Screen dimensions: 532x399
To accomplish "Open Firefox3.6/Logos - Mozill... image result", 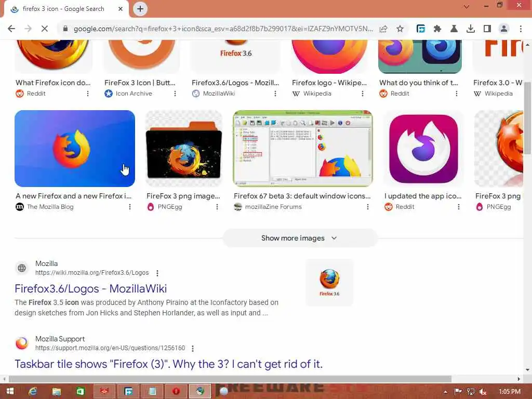I will [x=235, y=83].
